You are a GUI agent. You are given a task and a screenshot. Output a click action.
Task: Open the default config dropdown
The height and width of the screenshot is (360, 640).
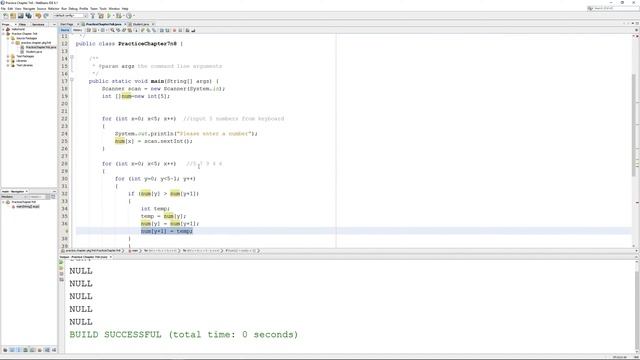tap(70, 16)
